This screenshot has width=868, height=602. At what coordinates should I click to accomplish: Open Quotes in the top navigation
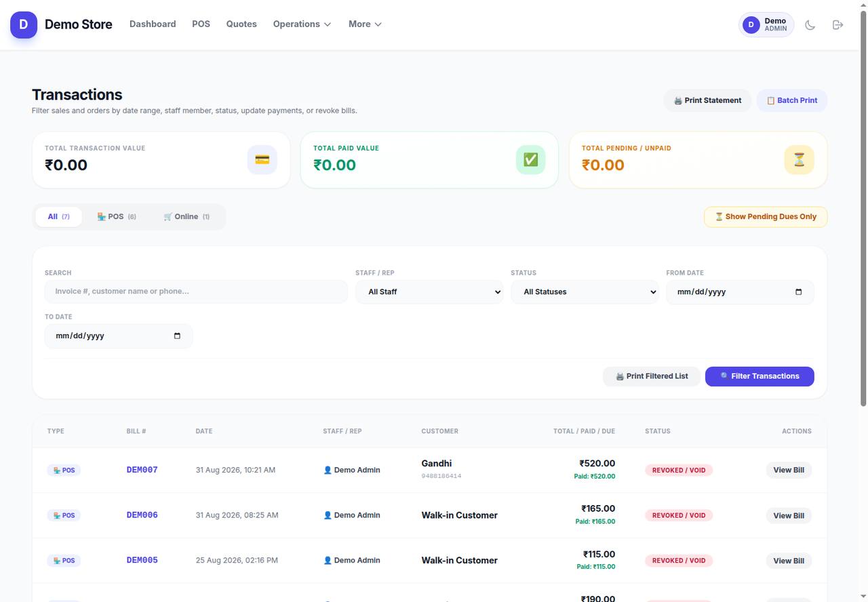click(241, 24)
